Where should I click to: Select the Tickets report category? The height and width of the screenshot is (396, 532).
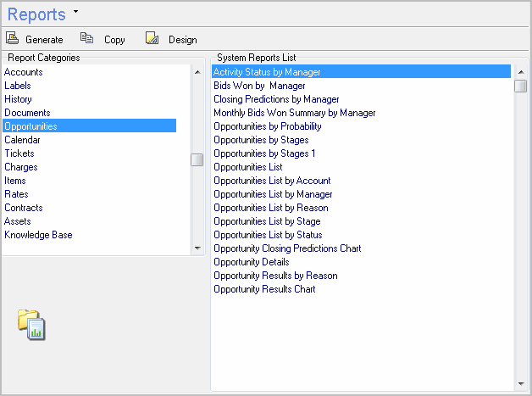[x=19, y=153]
